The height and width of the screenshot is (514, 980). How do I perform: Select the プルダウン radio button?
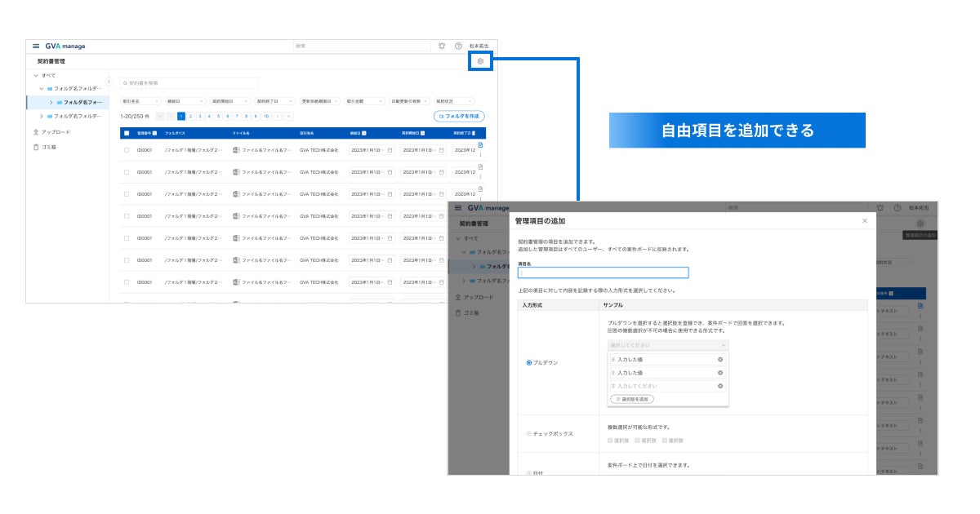tap(529, 362)
